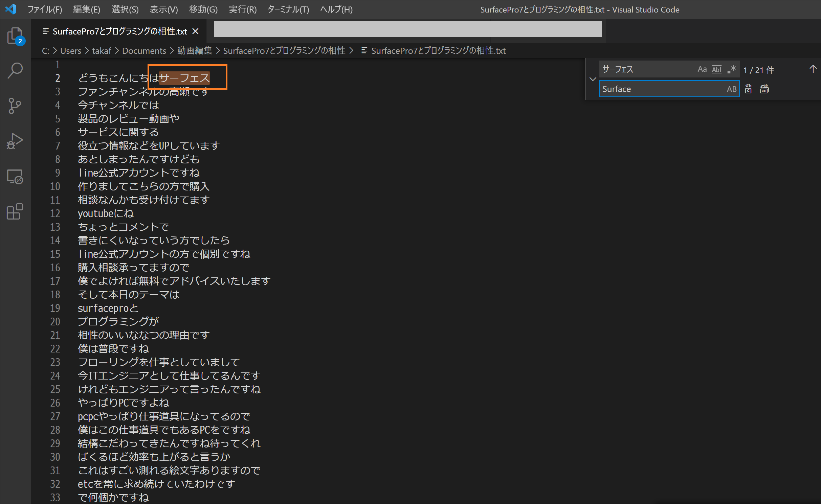Open the 表示(V) menu
This screenshot has height=504, width=821.
click(x=164, y=9)
